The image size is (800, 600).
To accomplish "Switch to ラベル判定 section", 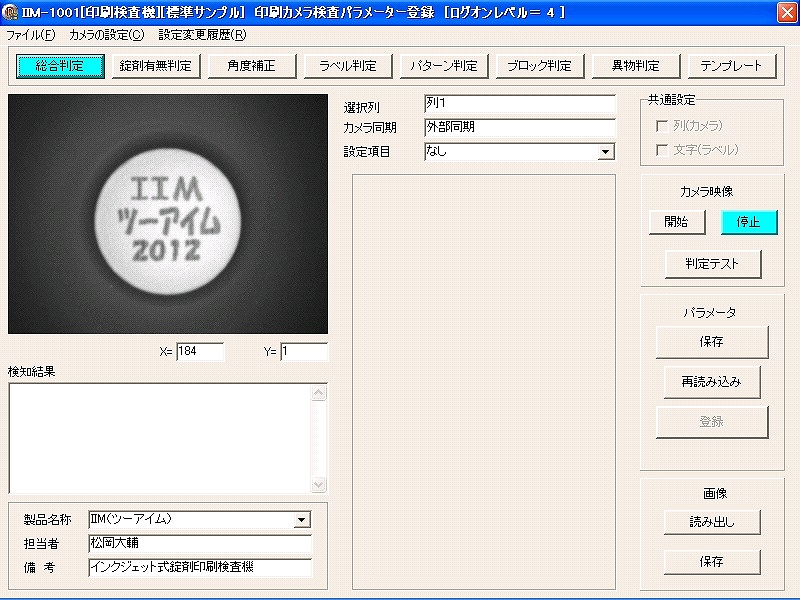I will point(348,66).
